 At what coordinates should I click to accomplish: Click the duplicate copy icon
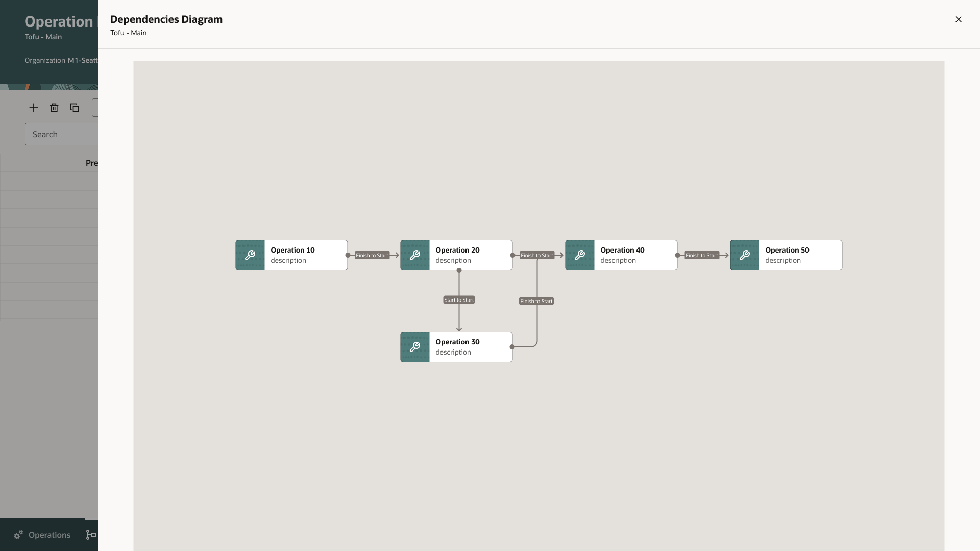[x=75, y=108]
